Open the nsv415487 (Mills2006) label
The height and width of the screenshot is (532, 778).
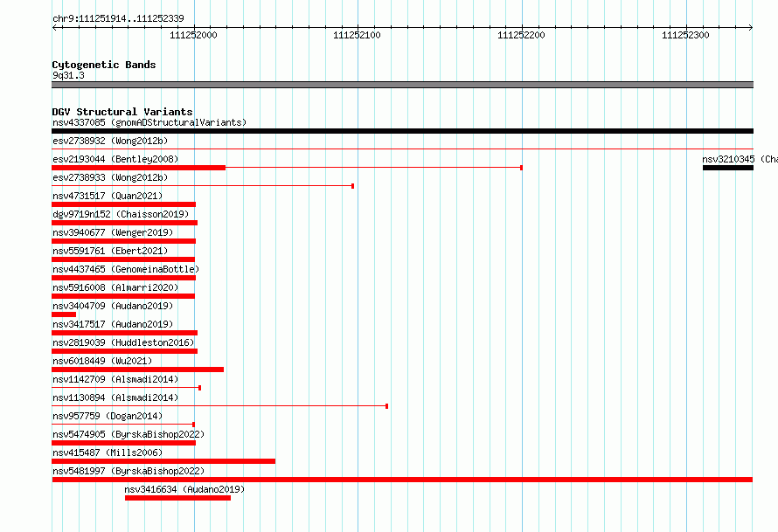pyautogui.click(x=108, y=453)
